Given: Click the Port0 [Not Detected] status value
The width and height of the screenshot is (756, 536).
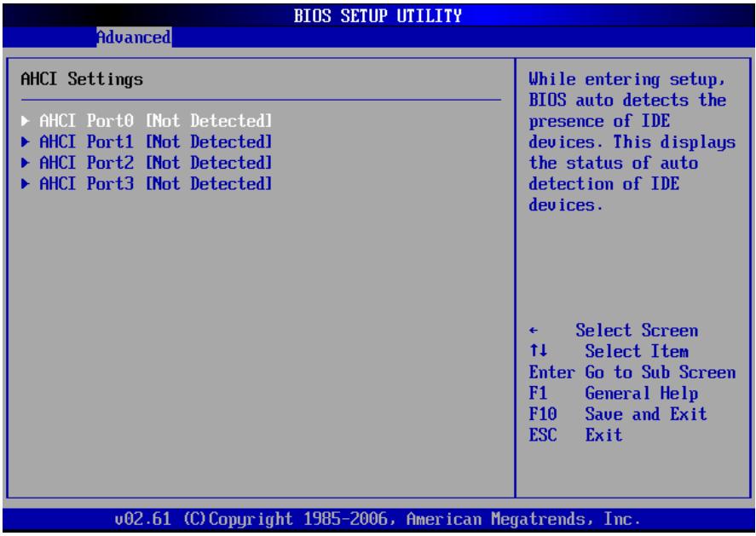Looking at the screenshot, I should pyautogui.click(x=209, y=120).
